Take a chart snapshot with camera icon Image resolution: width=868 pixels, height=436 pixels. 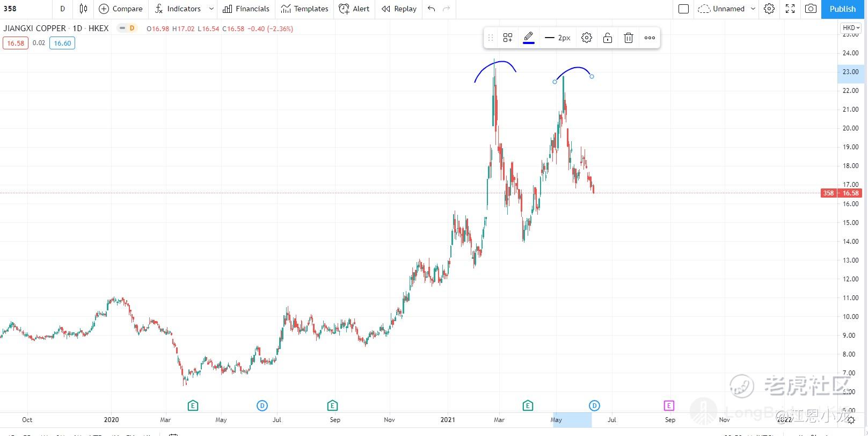pos(811,9)
